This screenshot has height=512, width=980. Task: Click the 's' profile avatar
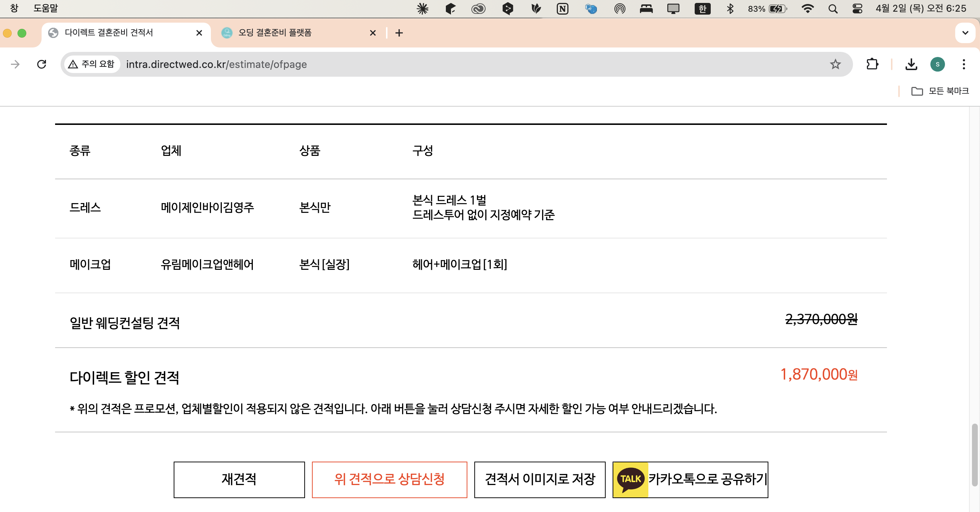click(938, 64)
